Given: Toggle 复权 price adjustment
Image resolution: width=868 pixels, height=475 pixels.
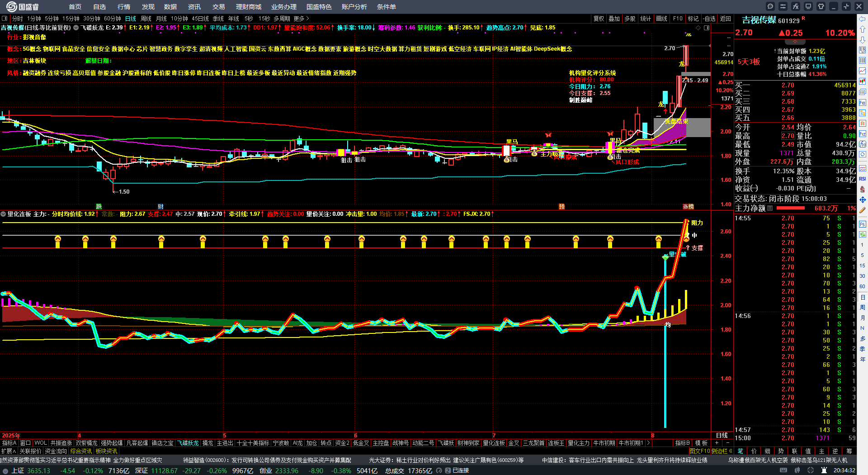Looking at the screenshot, I should [599, 19].
